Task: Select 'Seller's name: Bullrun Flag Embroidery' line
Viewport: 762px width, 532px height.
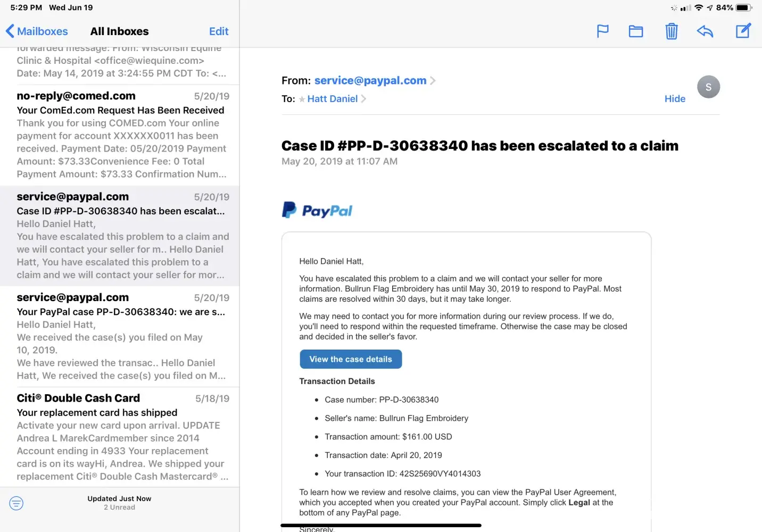Action: point(396,418)
